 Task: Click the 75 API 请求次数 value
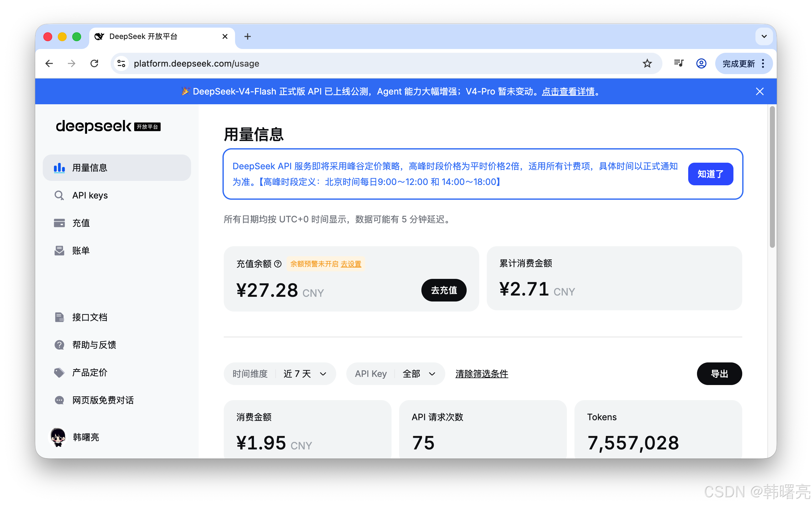click(x=423, y=443)
